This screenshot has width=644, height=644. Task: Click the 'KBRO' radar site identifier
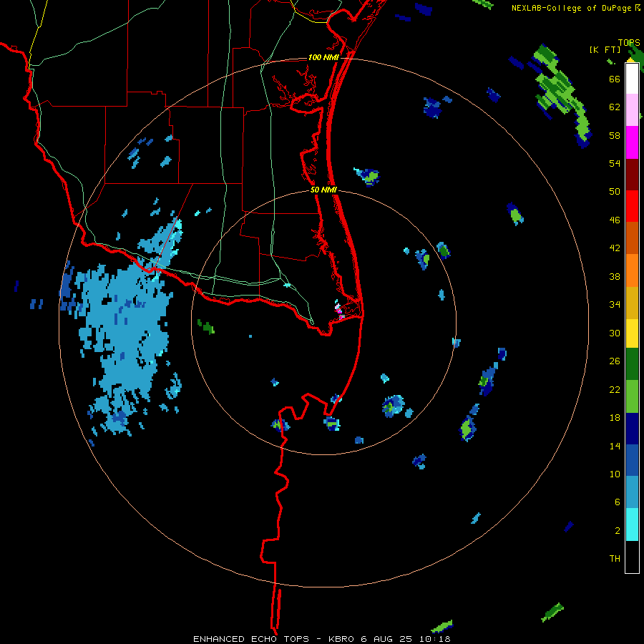(x=343, y=639)
